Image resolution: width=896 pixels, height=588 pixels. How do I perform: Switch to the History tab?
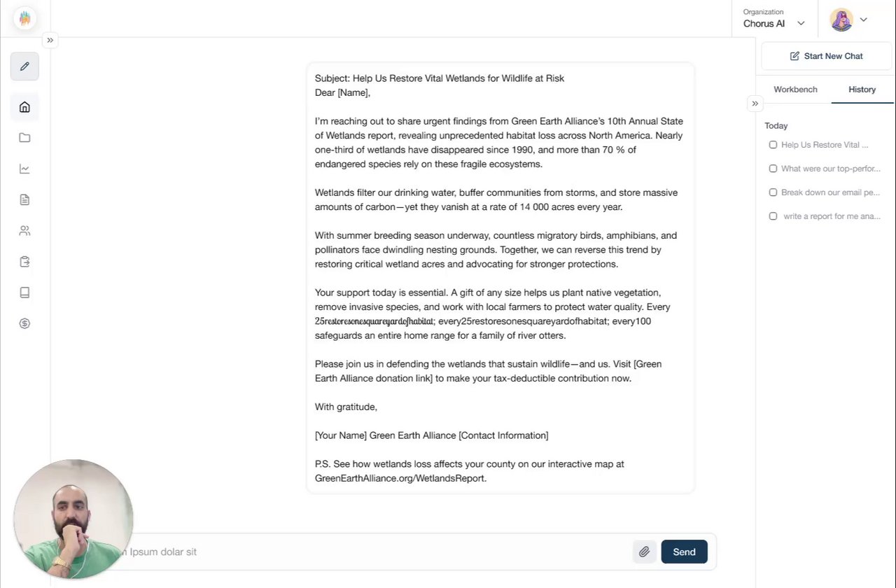click(x=862, y=90)
